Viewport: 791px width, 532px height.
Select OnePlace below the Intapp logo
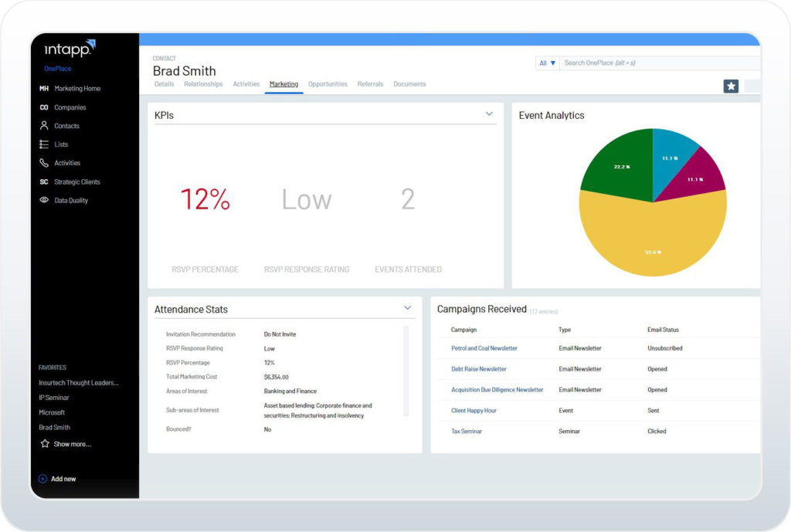coord(56,69)
